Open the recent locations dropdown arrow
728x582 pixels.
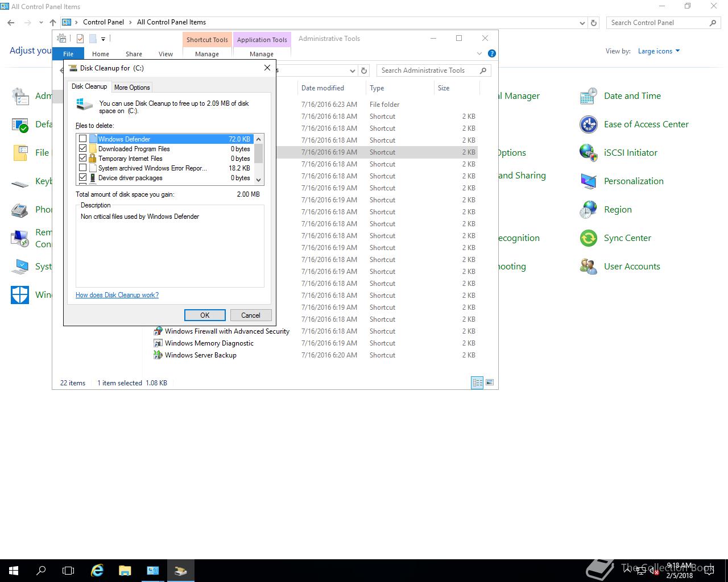click(41, 23)
